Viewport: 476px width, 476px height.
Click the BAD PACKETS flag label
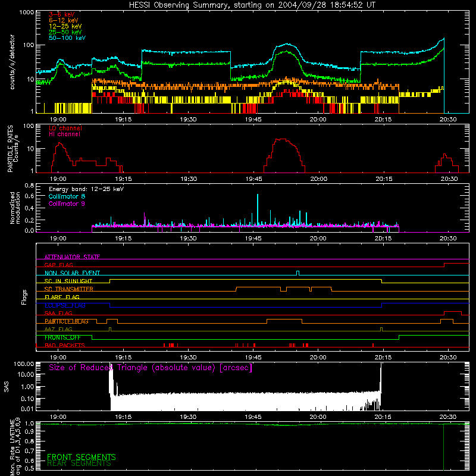65,345
